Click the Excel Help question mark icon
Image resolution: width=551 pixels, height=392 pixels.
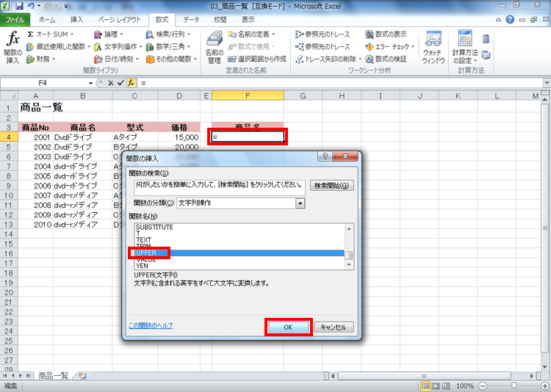(x=510, y=20)
